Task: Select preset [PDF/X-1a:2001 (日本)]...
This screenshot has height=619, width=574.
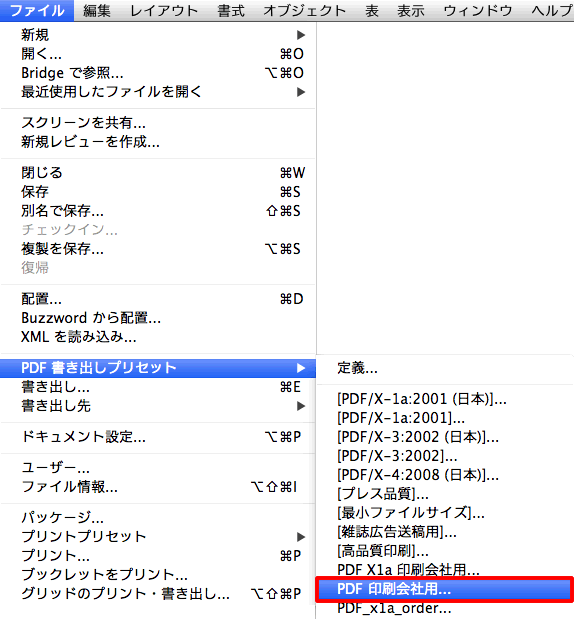Action: (x=445, y=399)
